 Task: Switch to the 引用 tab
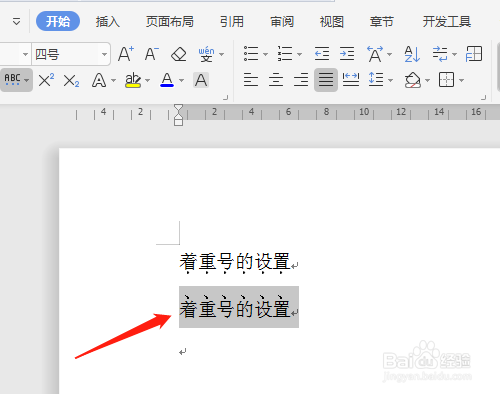232,22
